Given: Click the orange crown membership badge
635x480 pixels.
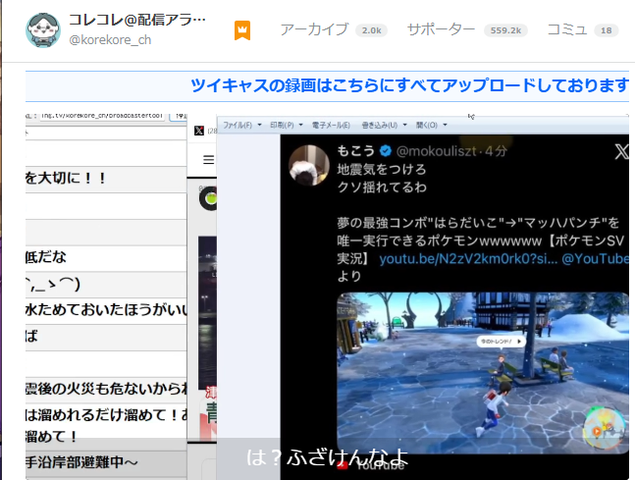Looking at the screenshot, I should coord(242,30).
